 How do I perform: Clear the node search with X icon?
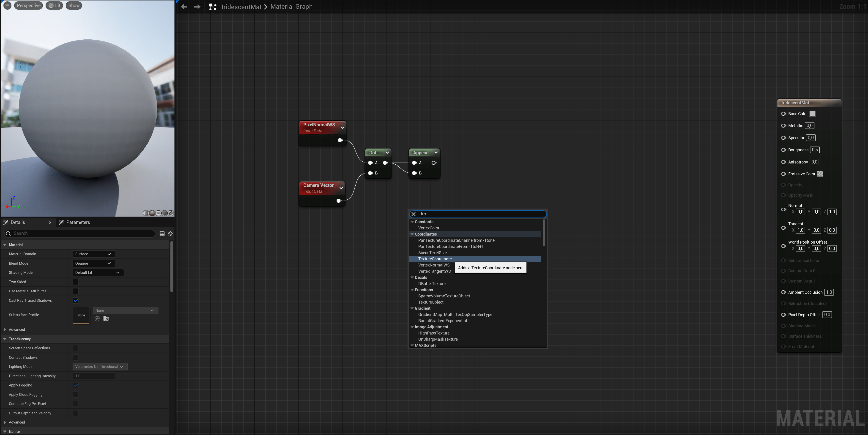click(414, 214)
